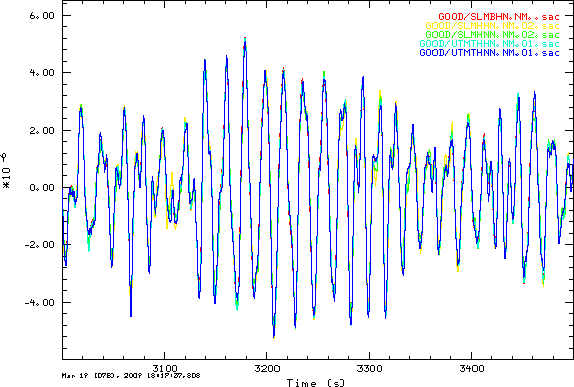Select the 3200 time axis label
This screenshot has height=387, width=574.
click(267, 368)
